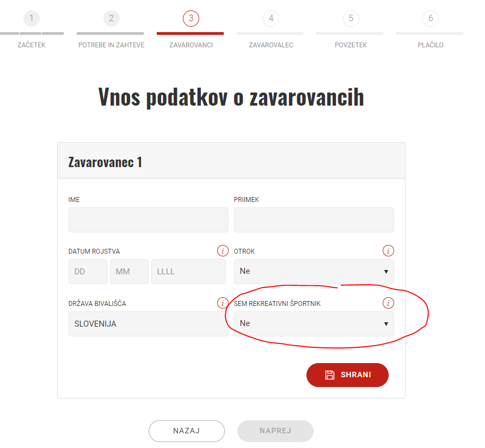The width and height of the screenshot is (485, 448).
Task: Open info icon next to Otrok
Action: point(388,250)
